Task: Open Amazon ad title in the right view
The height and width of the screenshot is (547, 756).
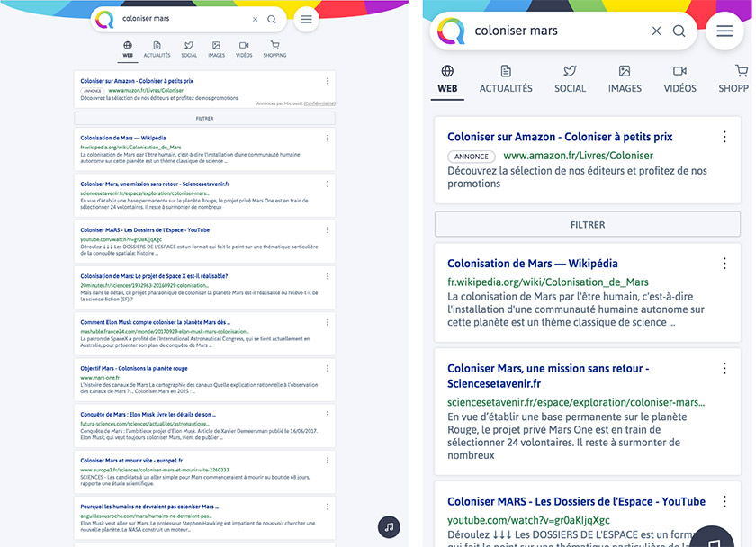Action: point(560,137)
